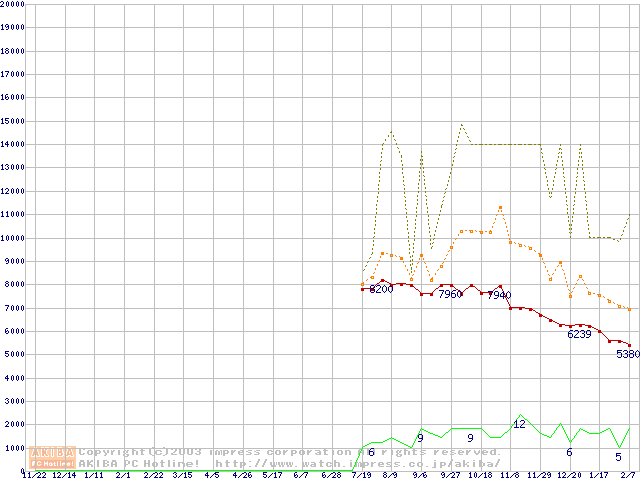Click the 20000 y-axis value
This screenshot has width=640, height=480.
pos(12,4)
